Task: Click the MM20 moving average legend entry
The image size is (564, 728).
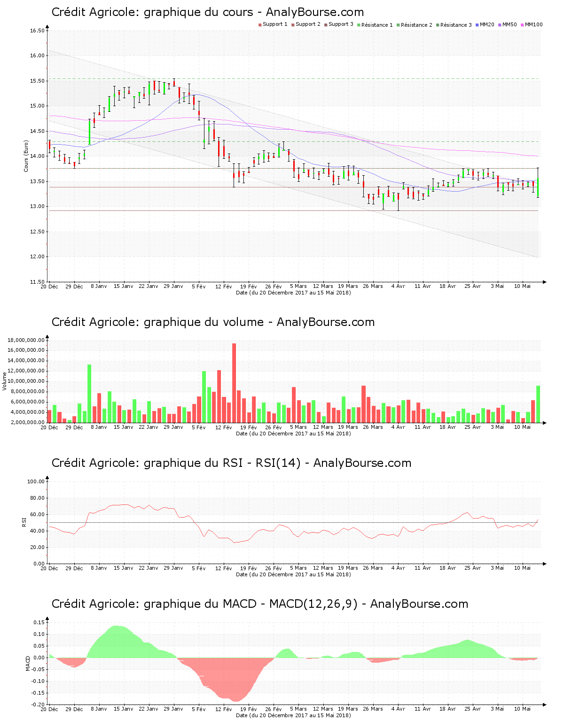Action: pos(485,24)
